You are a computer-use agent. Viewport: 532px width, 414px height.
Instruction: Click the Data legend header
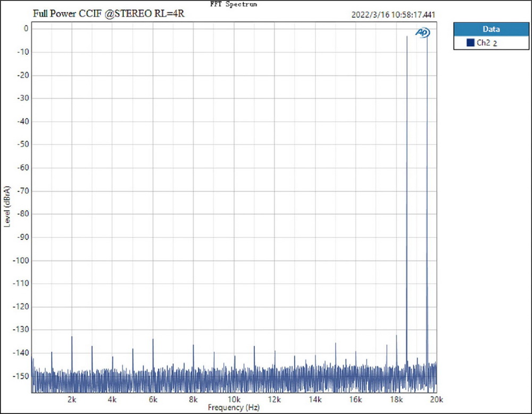491,30
